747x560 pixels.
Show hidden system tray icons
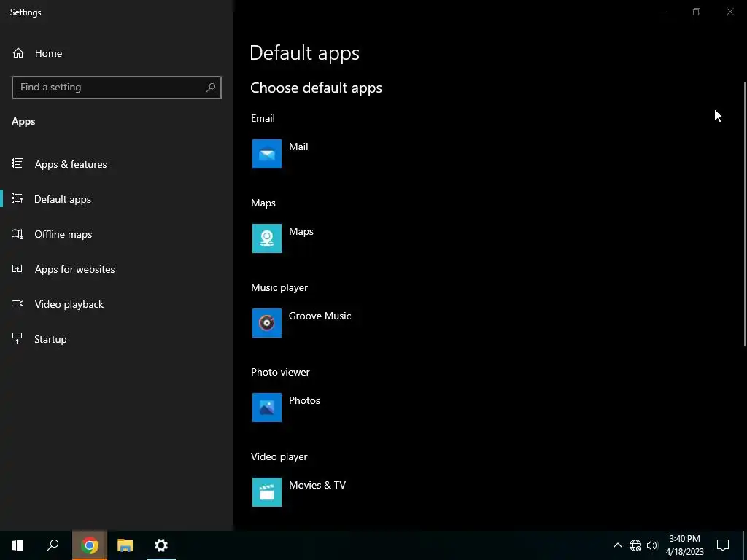pos(617,545)
